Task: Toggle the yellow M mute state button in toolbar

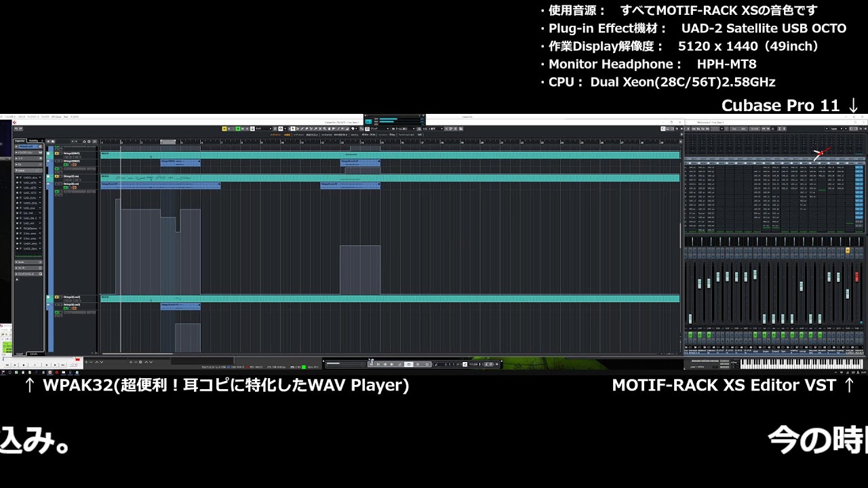Action: coord(225,129)
